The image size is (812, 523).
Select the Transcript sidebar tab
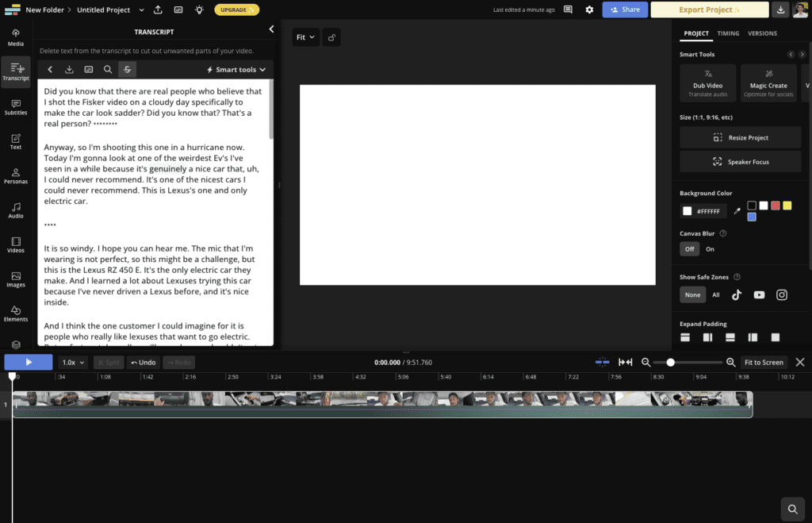16,72
